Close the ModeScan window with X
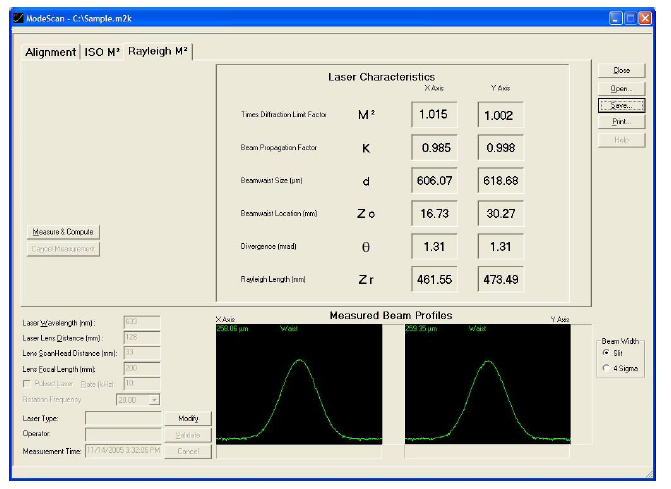The height and width of the screenshot is (489, 671). (645, 18)
